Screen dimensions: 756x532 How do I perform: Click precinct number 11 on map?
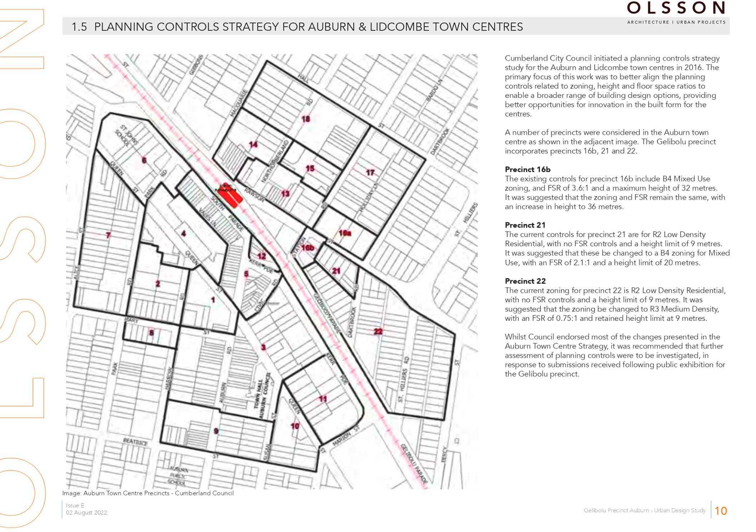pyautogui.click(x=323, y=399)
